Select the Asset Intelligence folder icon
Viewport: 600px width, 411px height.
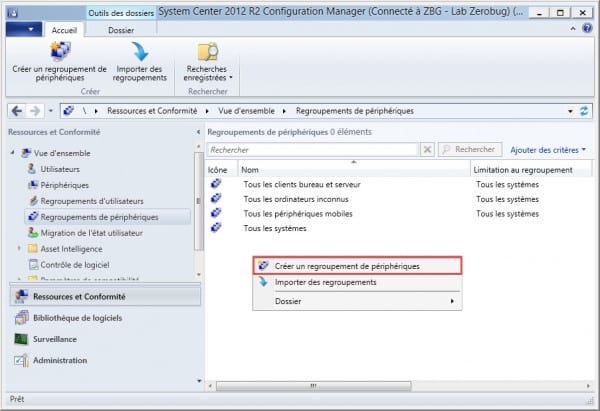click(x=33, y=248)
